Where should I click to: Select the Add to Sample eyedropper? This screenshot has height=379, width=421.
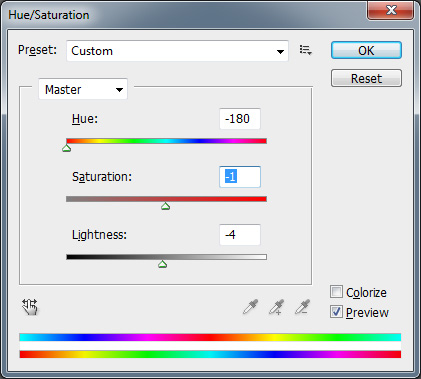(x=276, y=307)
